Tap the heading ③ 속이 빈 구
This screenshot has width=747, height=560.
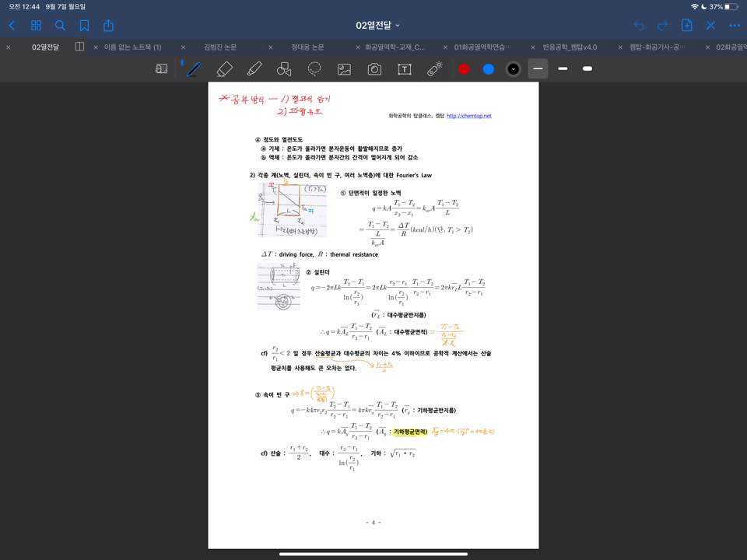(272, 395)
